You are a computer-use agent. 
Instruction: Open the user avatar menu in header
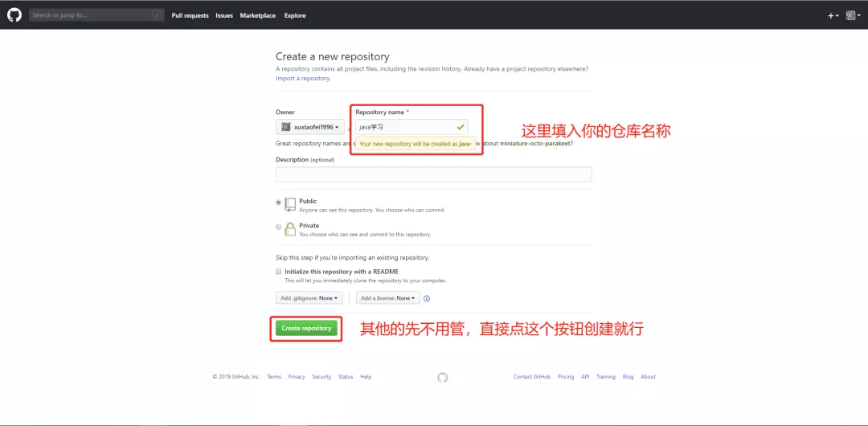coord(854,15)
